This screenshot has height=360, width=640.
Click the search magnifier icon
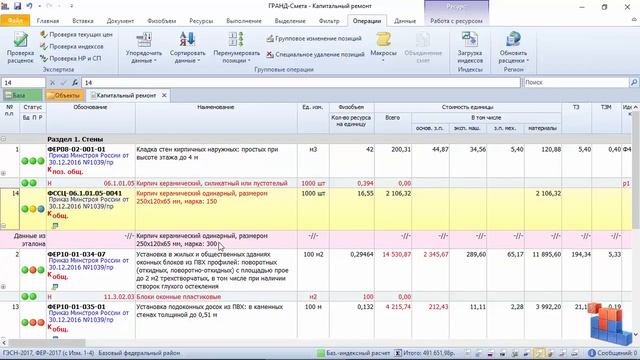coord(634,82)
